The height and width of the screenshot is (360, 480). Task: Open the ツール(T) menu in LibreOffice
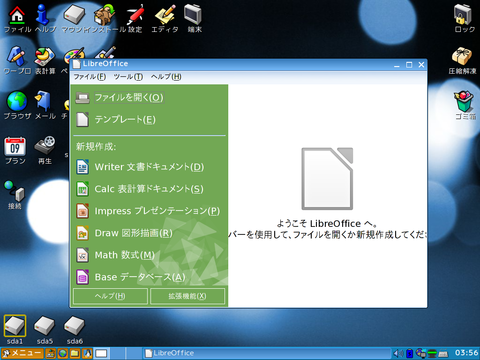point(128,77)
